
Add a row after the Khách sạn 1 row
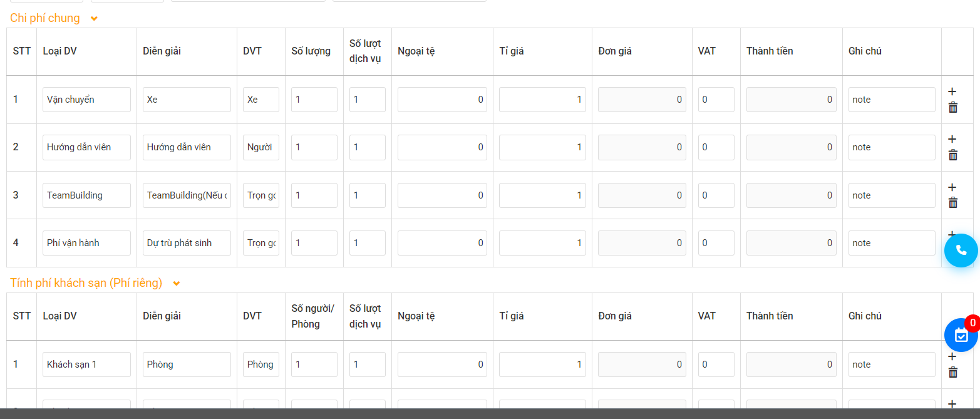[x=952, y=356]
